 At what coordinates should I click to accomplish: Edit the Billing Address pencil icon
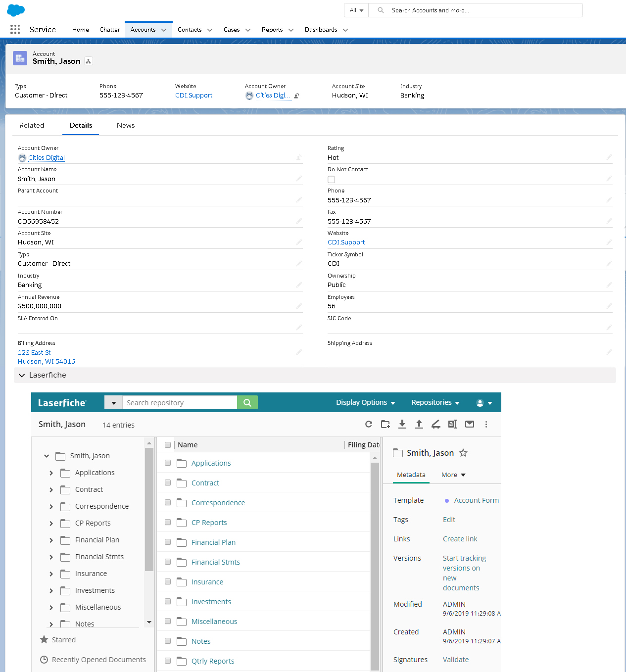pos(299,352)
